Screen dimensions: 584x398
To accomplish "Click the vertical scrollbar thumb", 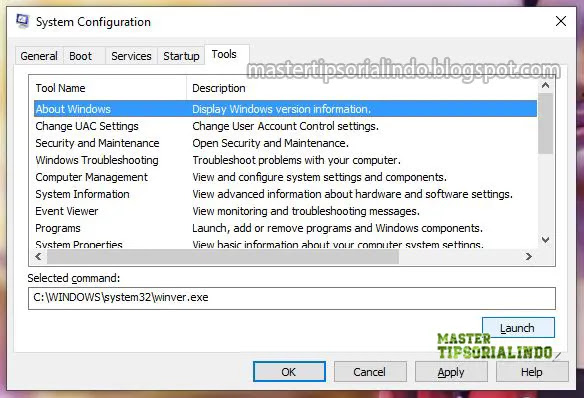I will click(546, 124).
